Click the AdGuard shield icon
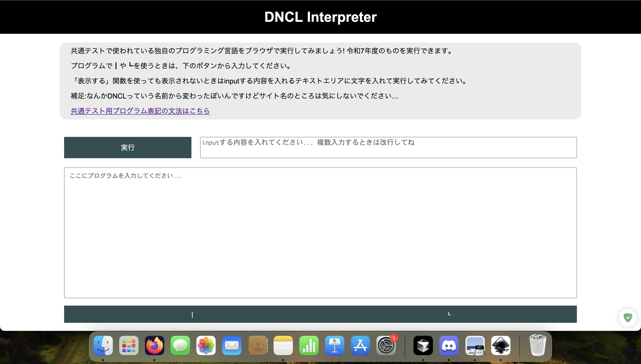641x364 pixels. [628, 318]
